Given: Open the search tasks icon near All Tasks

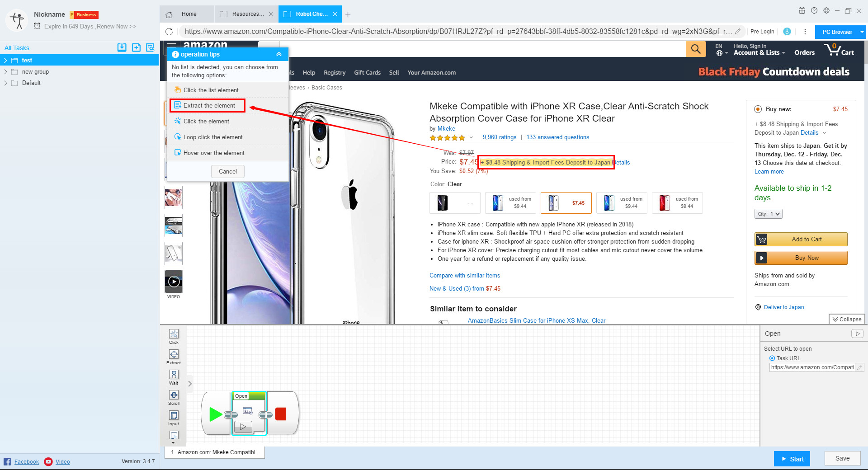Looking at the screenshot, I should pyautogui.click(x=150, y=47).
